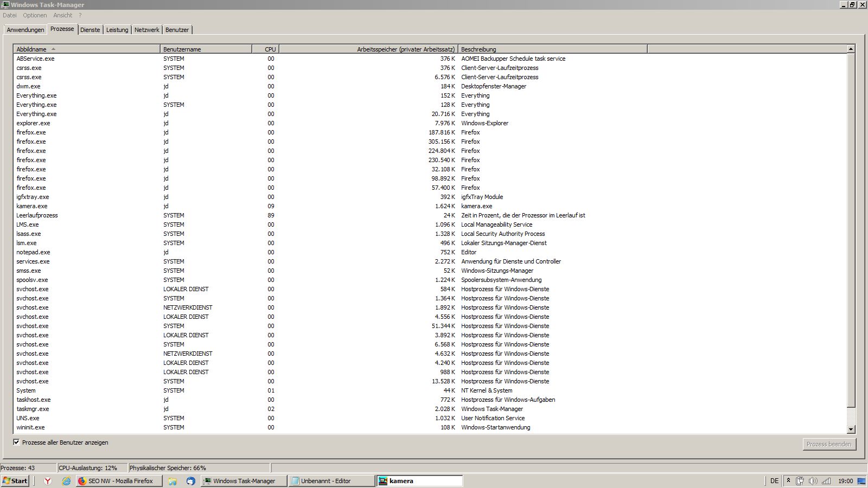This screenshot has width=868, height=488.
Task: Select the taskmgr.exe process row
Action: tap(430, 409)
